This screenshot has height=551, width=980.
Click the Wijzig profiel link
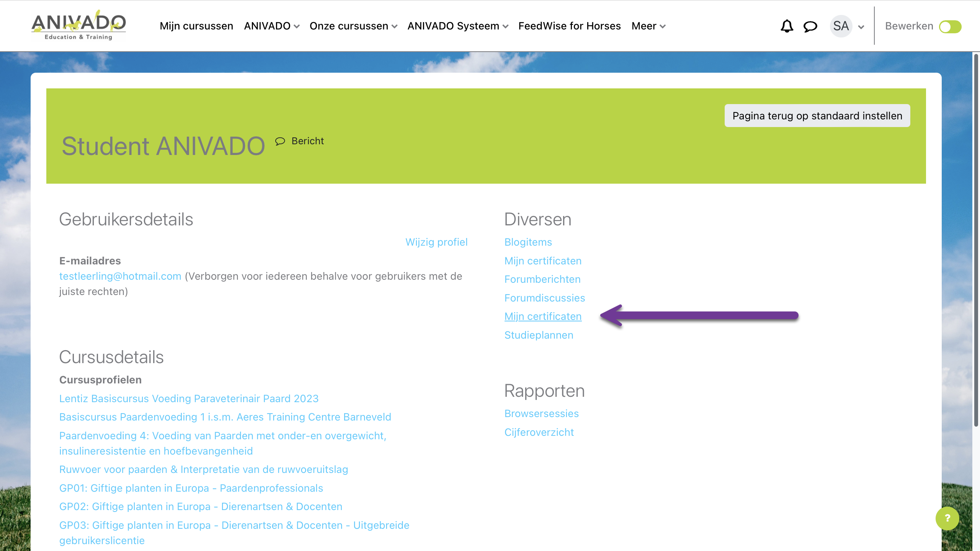point(436,242)
